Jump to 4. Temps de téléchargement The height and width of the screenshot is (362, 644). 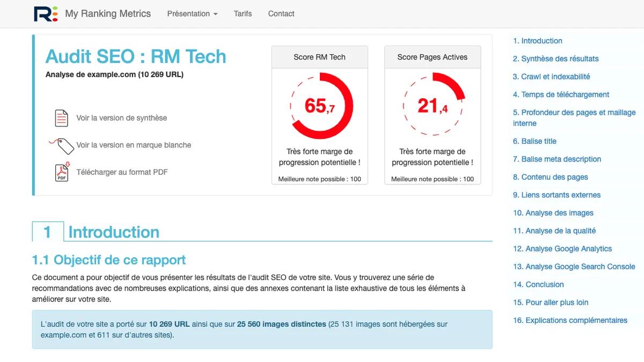click(x=561, y=94)
